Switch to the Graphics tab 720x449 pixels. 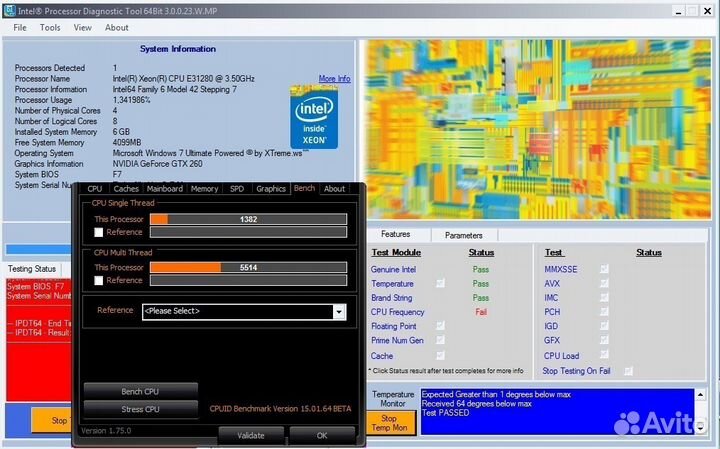coord(271,189)
